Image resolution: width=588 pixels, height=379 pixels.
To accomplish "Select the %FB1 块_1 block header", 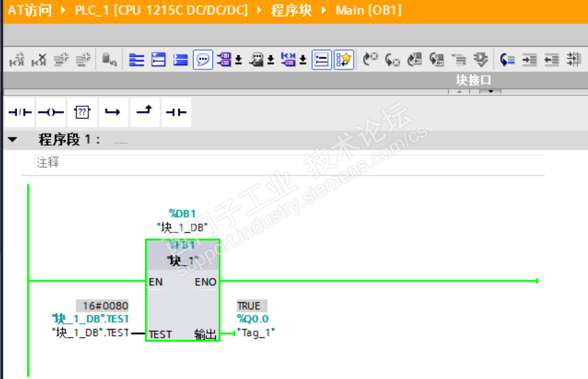I will [183, 254].
